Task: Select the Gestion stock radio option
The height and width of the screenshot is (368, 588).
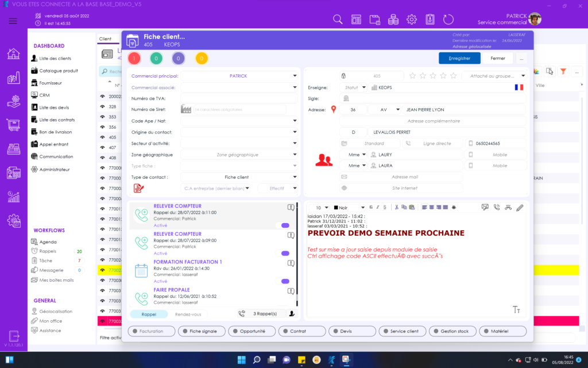Action: (452, 331)
